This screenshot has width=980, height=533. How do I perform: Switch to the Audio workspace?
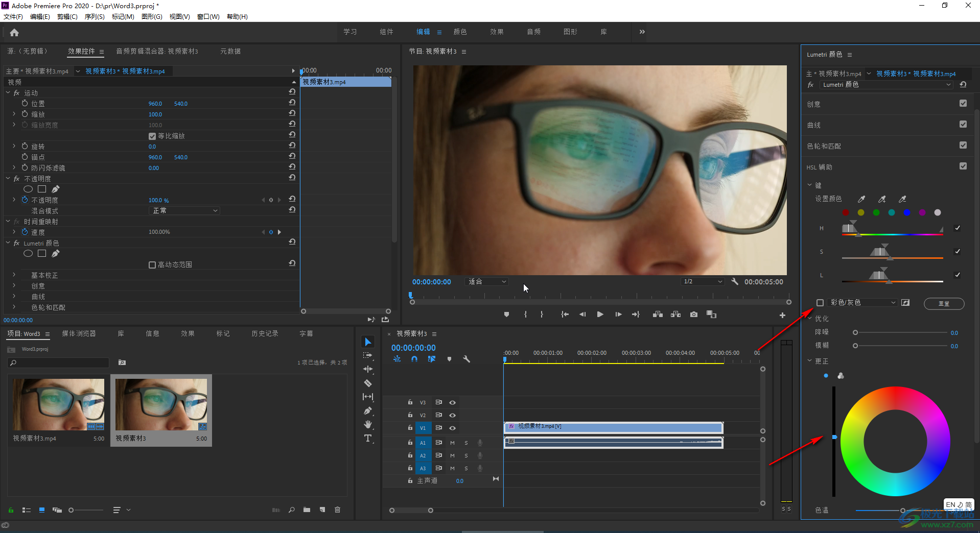[x=533, y=32]
